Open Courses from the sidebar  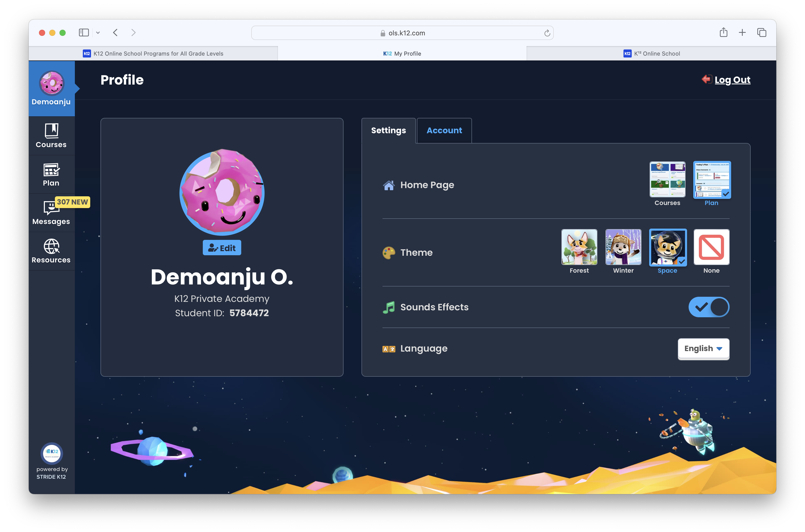pyautogui.click(x=51, y=135)
